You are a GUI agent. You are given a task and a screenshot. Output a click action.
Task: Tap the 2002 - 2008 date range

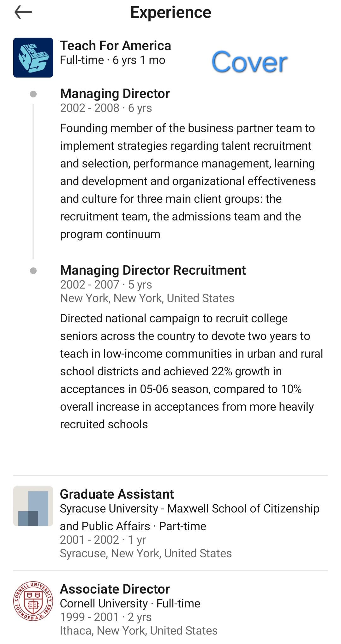pos(90,108)
